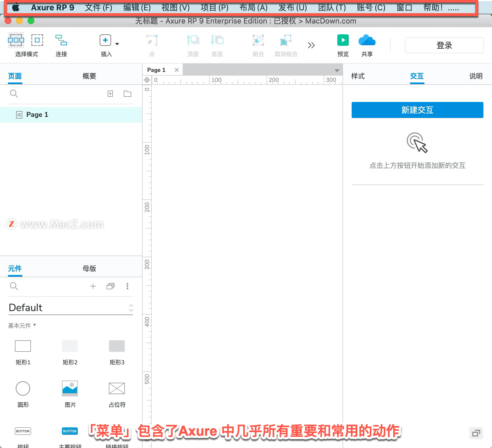Image resolution: width=492 pixels, height=448 pixels.
Task: Click the Bring to Top (顶层) icon
Action: point(193,40)
